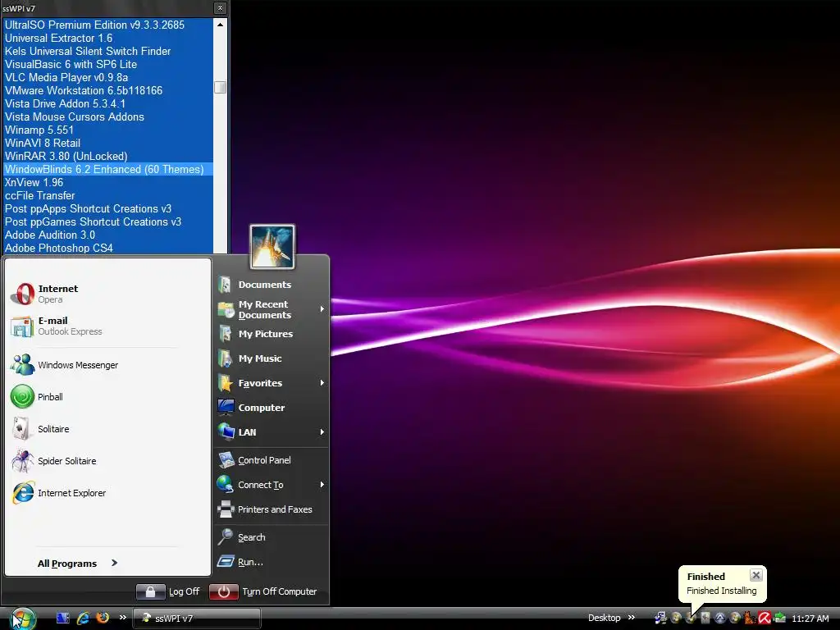The image size is (840, 630).
Task: Click the orange cat tray icon
Action: (750, 619)
